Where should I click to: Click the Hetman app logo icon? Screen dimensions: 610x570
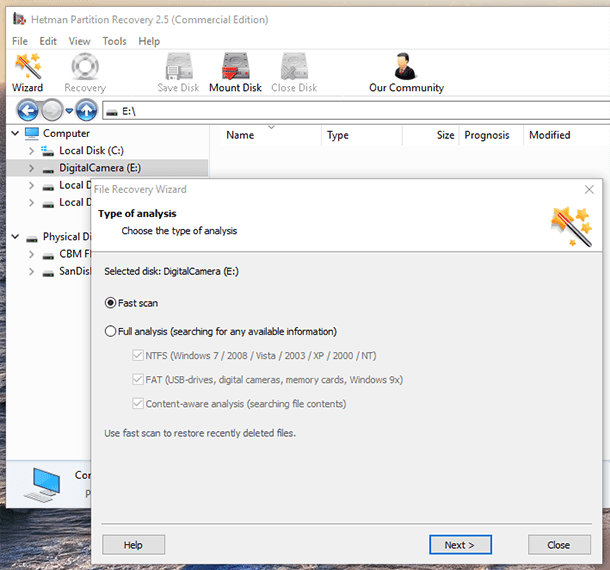(19, 19)
